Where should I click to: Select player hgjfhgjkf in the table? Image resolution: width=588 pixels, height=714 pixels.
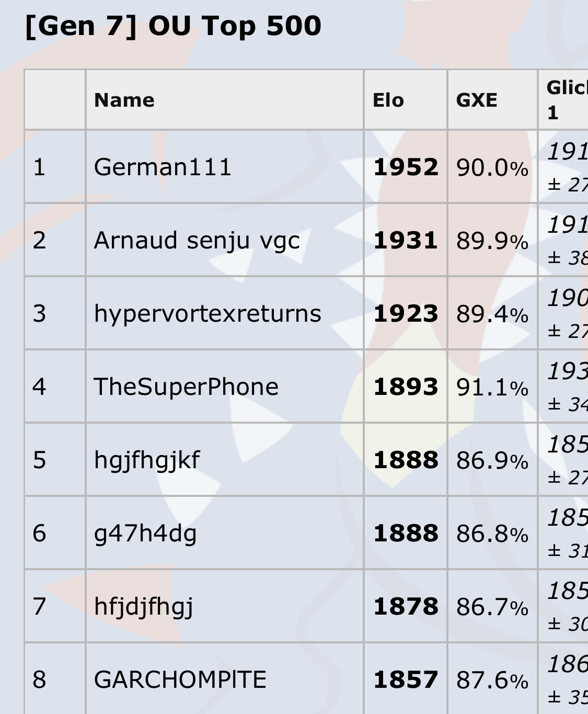tap(147, 460)
